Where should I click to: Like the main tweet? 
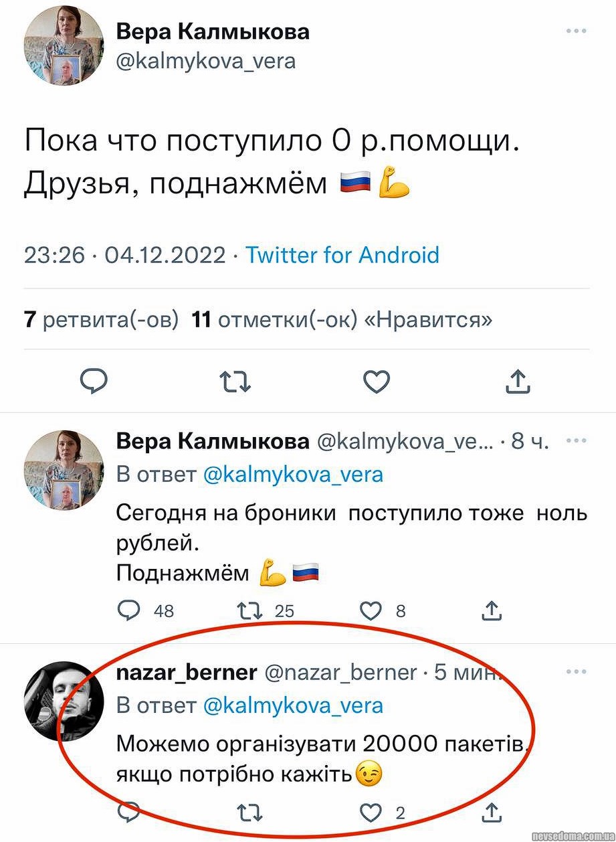pos(377,382)
